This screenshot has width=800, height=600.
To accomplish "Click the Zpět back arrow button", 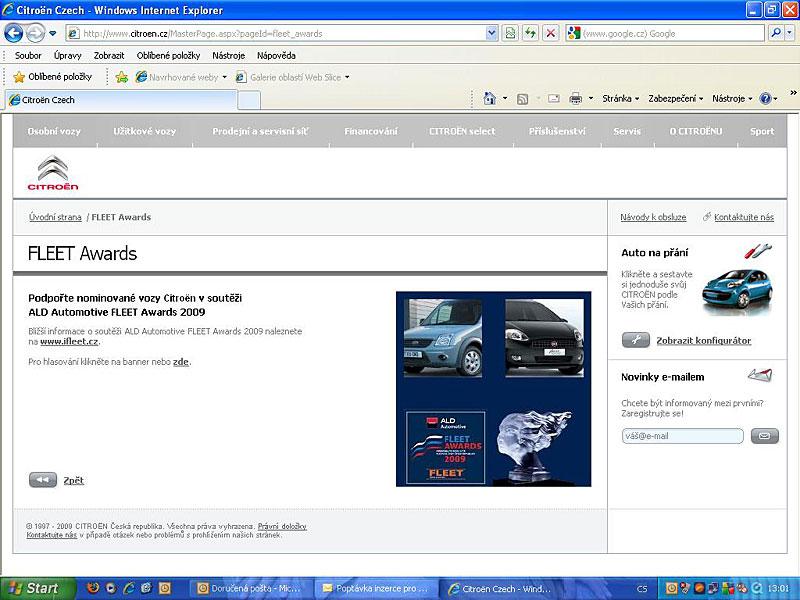I will (43, 480).
